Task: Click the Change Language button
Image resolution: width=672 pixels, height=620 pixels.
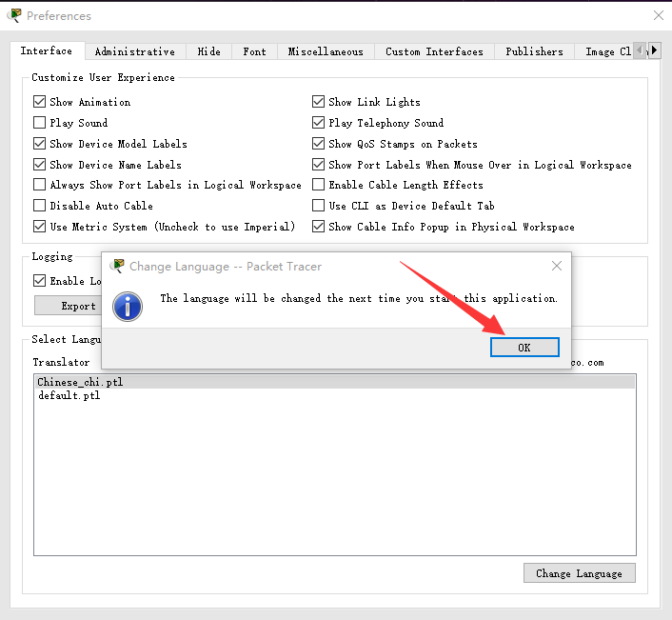Action: coord(580,573)
